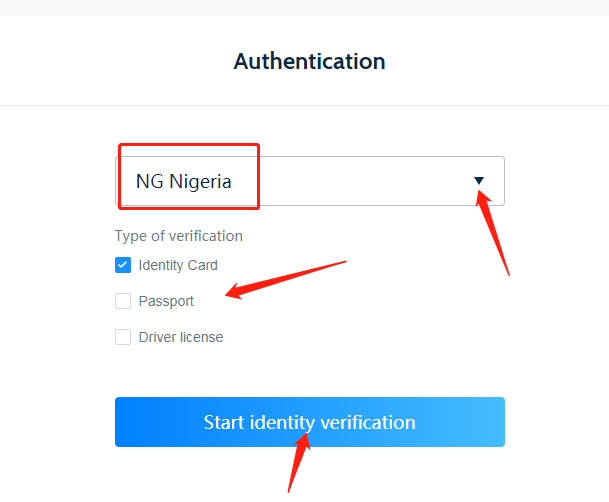The width and height of the screenshot is (609, 502).
Task: Enable the Driver license checkbox
Action: pos(123,337)
